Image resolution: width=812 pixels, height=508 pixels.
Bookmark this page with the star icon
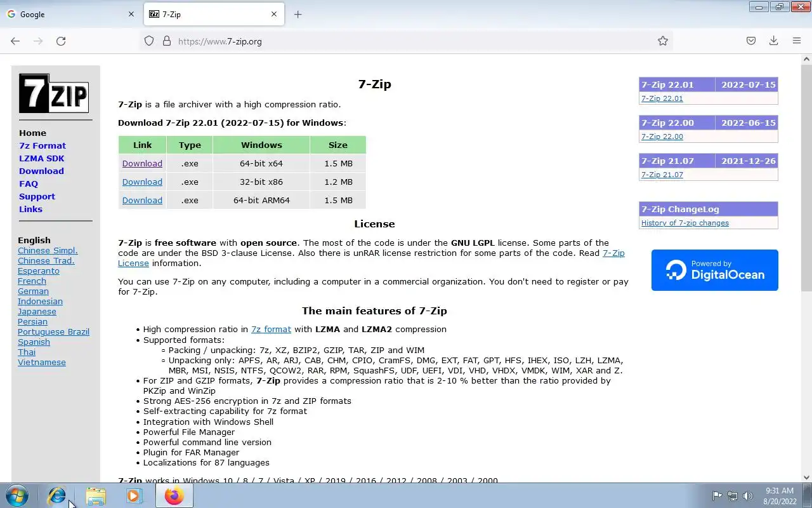coord(663,41)
